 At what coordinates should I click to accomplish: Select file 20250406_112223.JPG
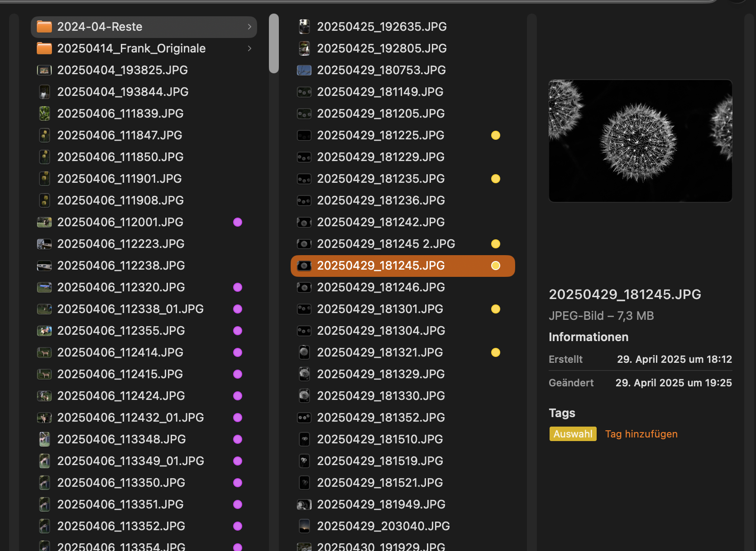coord(120,244)
